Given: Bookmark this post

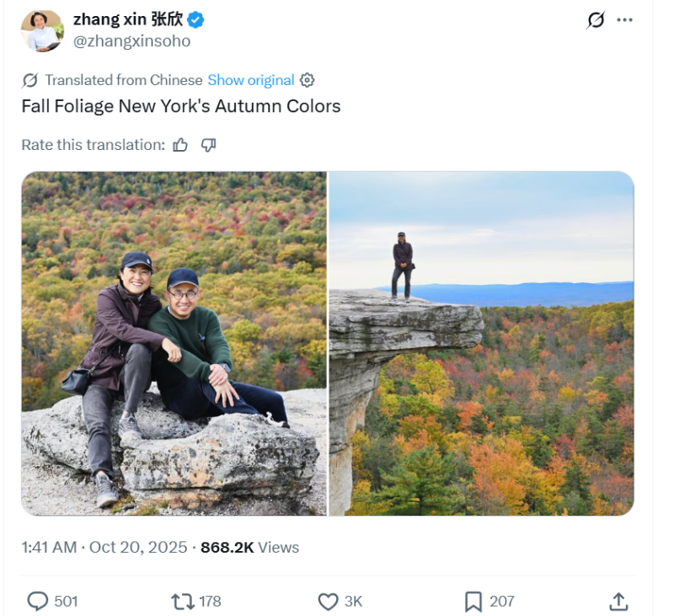Looking at the screenshot, I should (473, 601).
